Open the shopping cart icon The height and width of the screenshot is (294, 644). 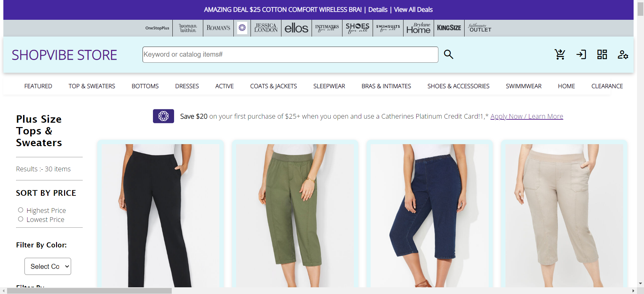coord(559,54)
